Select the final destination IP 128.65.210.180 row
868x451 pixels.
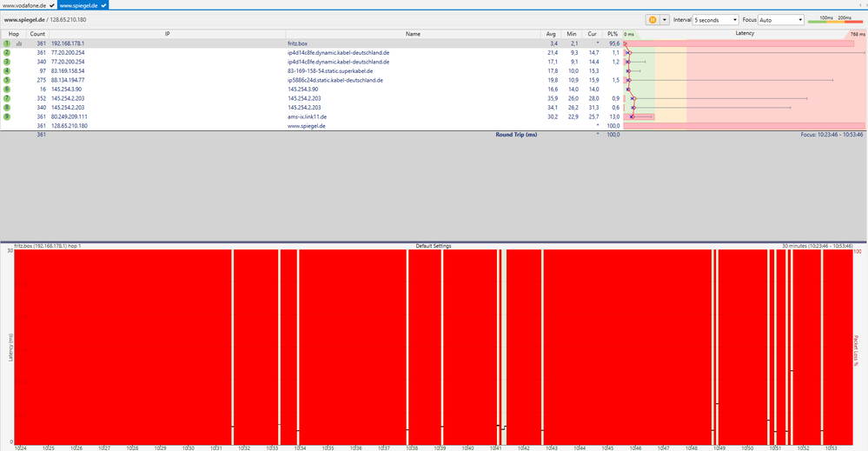tap(70, 126)
